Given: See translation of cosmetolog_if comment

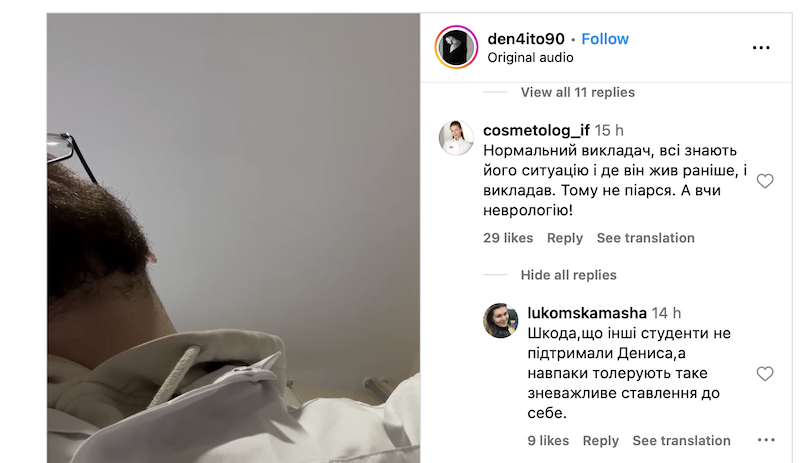Looking at the screenshot, I should [645, 238].
